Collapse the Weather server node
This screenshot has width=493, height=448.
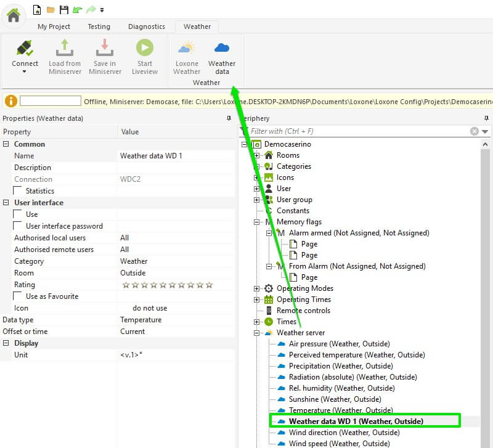click(257, 333)
